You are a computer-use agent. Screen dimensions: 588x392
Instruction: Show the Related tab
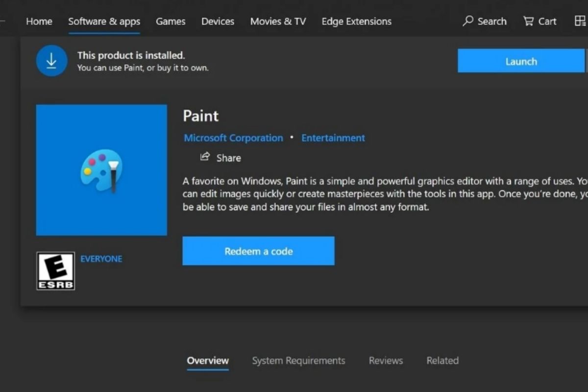coord(442,361)
